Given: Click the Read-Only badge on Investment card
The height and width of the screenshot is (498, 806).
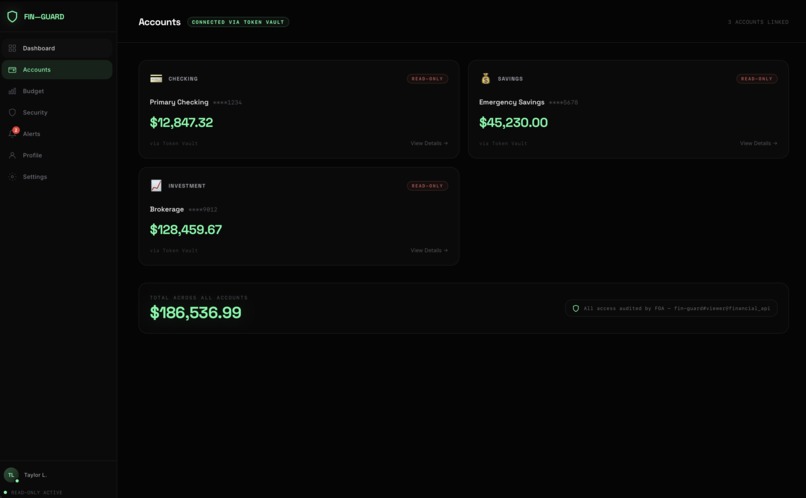Looking at the screenshot, I should click(x=427, y=186).
